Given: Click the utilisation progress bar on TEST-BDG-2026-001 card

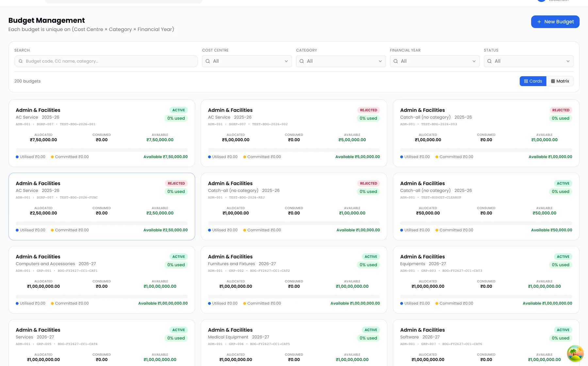Looking at the screenshot, I should coord(102,150).
